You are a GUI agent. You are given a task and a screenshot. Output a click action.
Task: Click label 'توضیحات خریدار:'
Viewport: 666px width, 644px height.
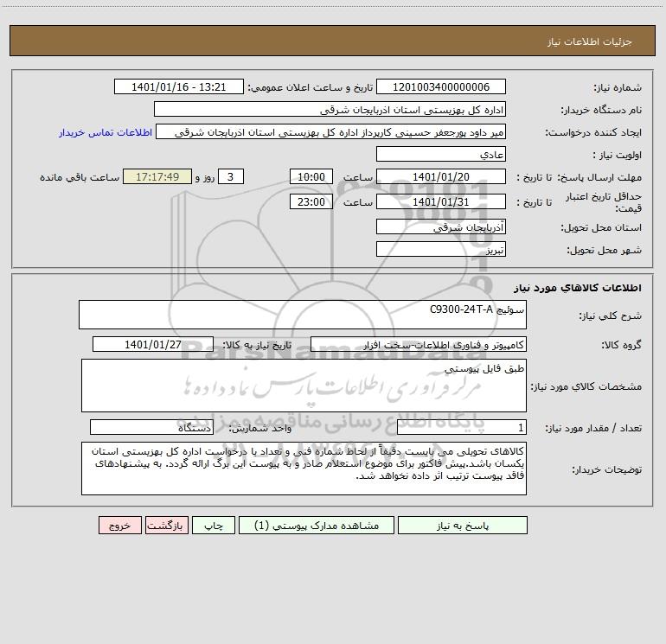click(607, 469)
